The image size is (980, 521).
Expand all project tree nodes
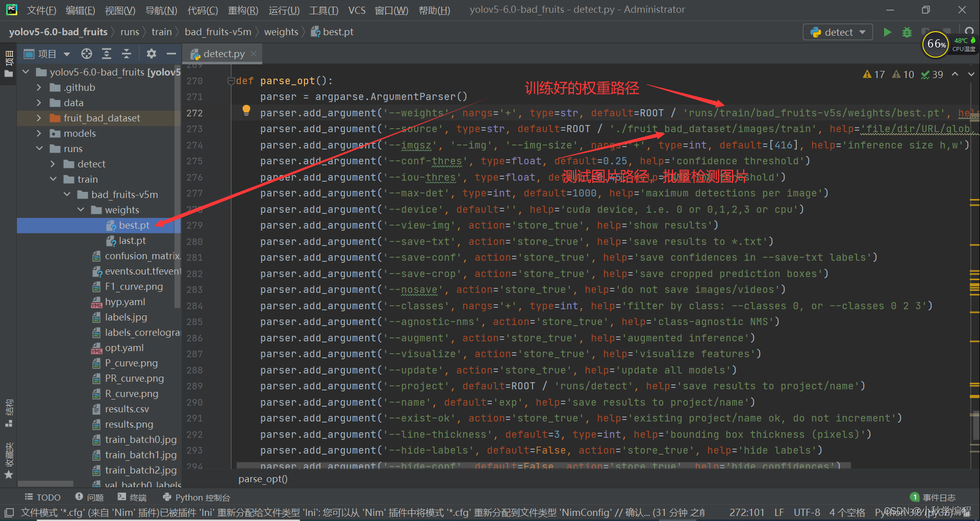pyautogui.click(x=107, y=54)
